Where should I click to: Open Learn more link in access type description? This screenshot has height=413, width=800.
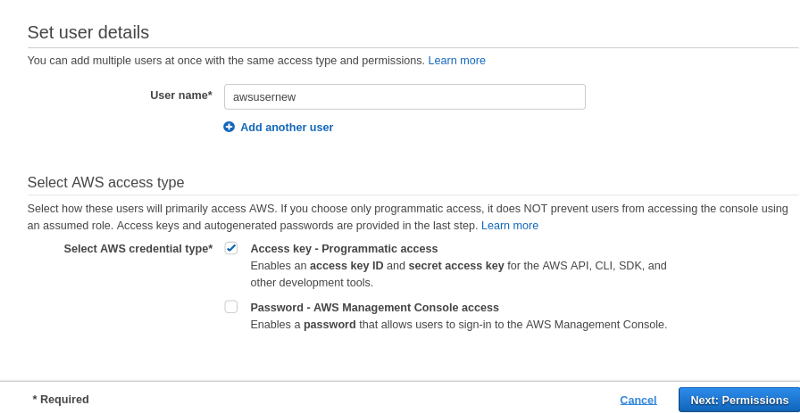click(x=510, y=226)
